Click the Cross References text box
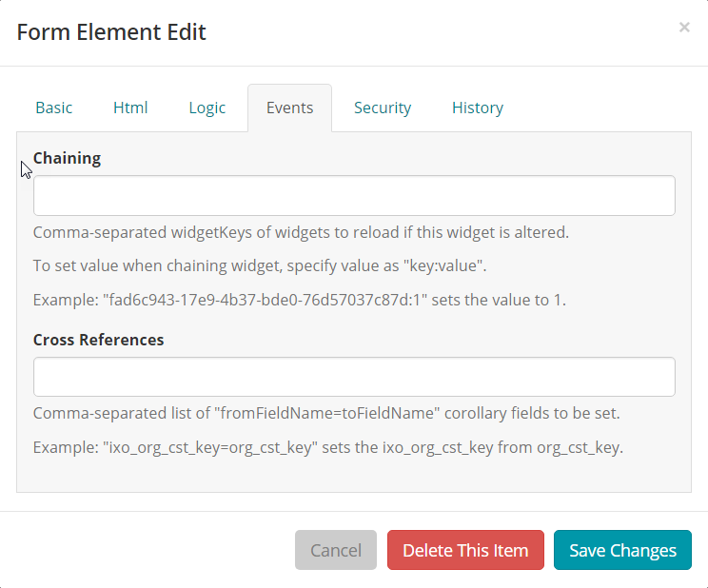 coord(354,377)
